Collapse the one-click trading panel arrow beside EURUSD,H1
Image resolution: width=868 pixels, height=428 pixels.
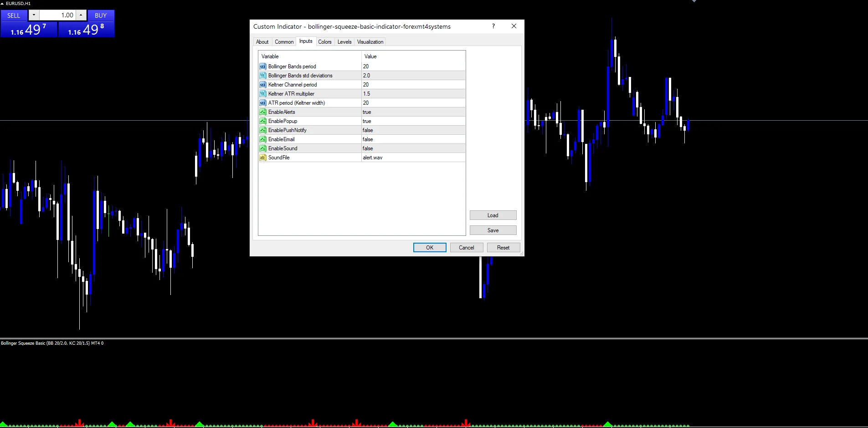(x=2, y=4)
